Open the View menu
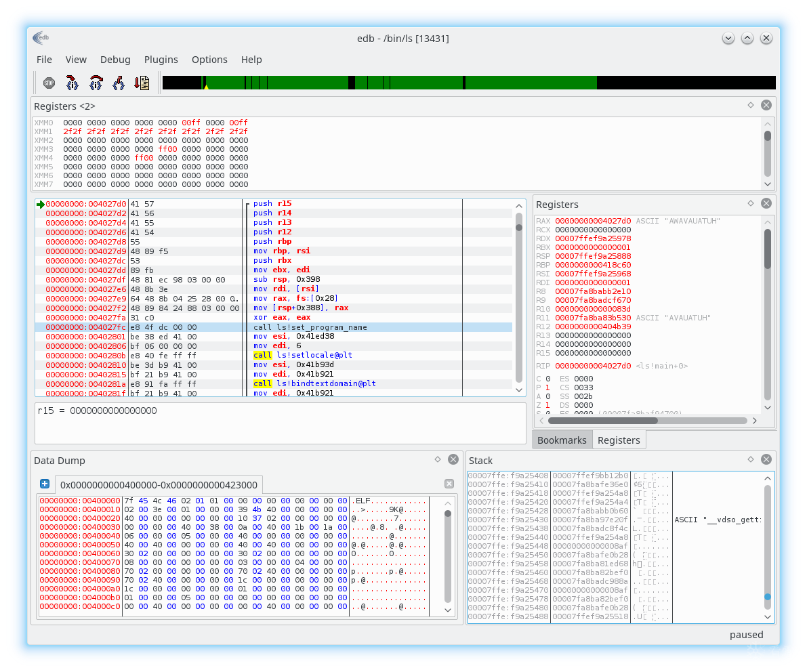Image resolution: width=807 pixels, height=672 pixels. tap(76, 59)
